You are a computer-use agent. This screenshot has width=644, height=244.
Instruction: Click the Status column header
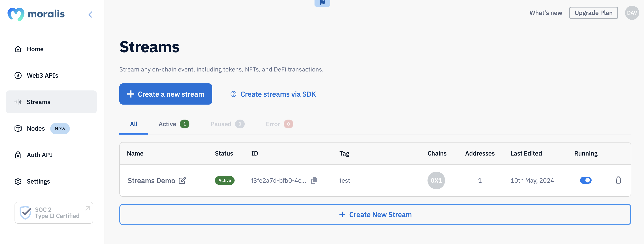224,154
